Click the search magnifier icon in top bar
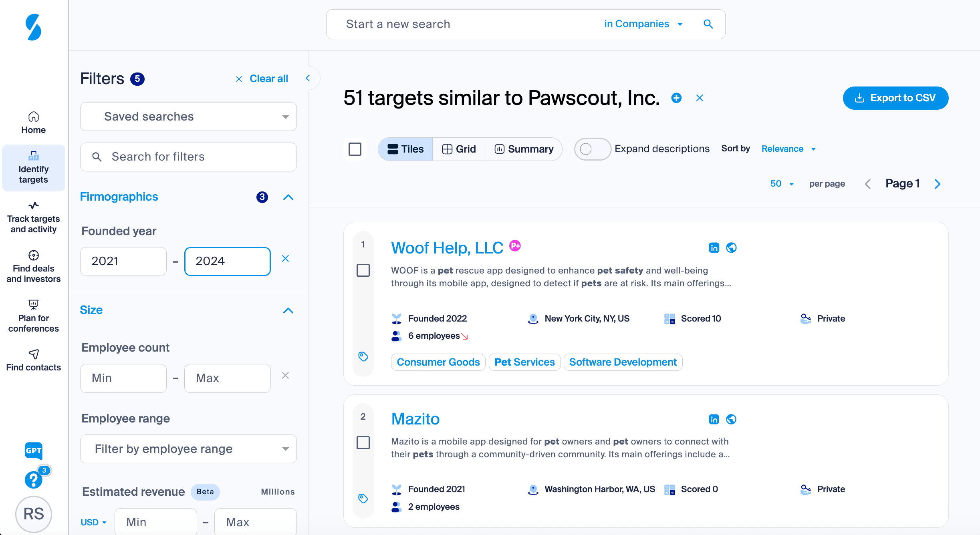The image size is (980, 535). [x=708, y=24]
